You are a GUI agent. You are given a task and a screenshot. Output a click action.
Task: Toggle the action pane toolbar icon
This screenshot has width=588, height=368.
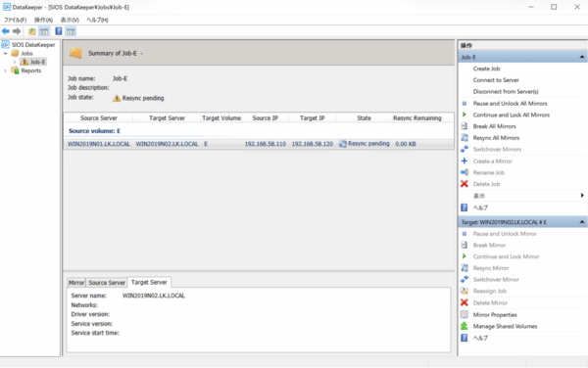[71, 31]
